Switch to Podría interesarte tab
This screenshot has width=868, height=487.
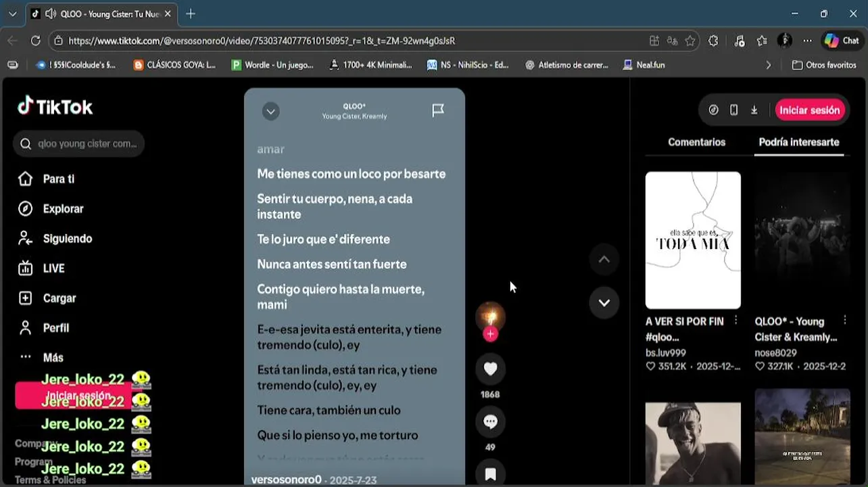pyautogui.click(x=799, y=142)
